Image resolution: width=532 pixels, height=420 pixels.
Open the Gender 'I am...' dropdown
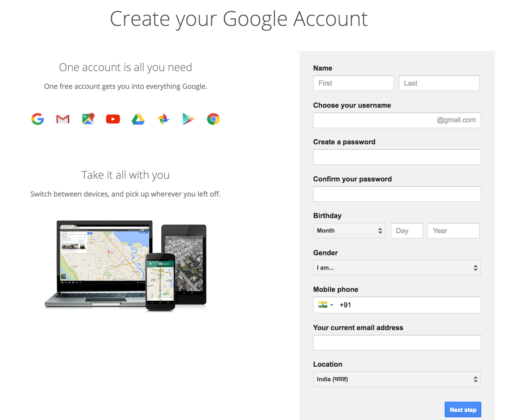click(x=397, y=268)
